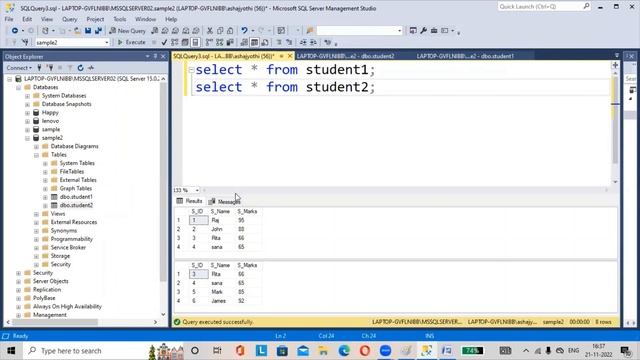Select the Server Objects tree item
The width and height of the screenshot is (640, 360).
(51, 281)
